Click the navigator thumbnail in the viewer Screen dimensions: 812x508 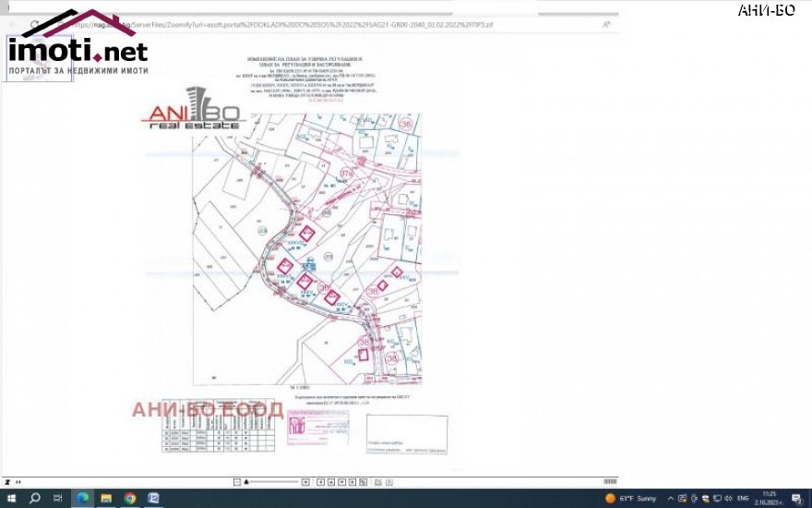pyautogui.click(x=40, y=58)
